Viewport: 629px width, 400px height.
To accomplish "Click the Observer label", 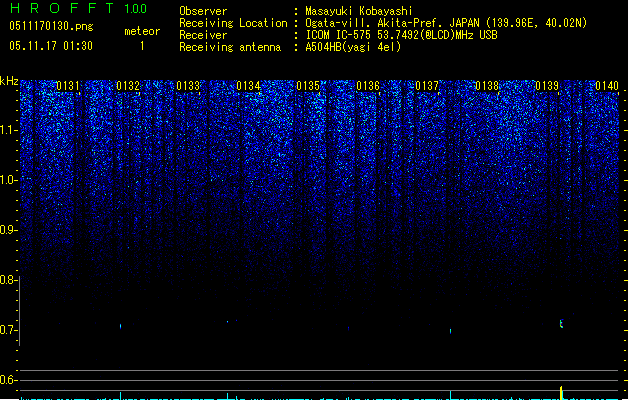I will point(203,11).
